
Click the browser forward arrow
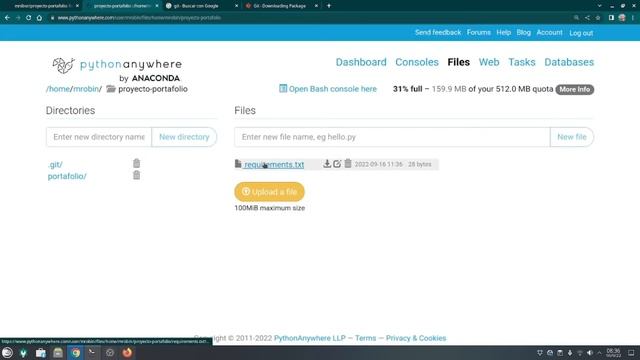(18, 18)
